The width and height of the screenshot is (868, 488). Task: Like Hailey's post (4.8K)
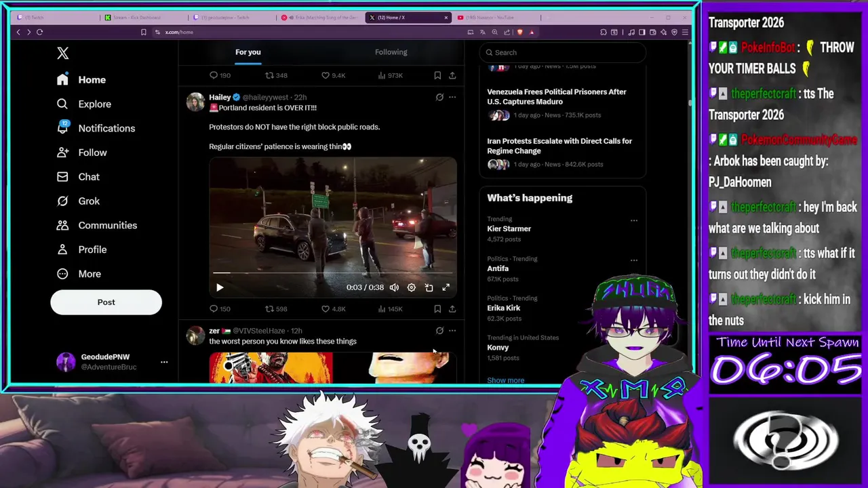click(x=333, y=309)
